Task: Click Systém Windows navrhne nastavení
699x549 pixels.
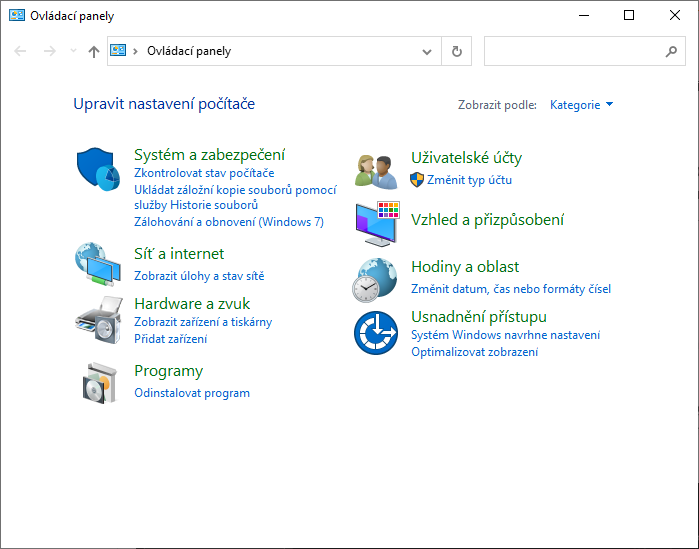Action: pyautogui.click(x=506, y=335)
